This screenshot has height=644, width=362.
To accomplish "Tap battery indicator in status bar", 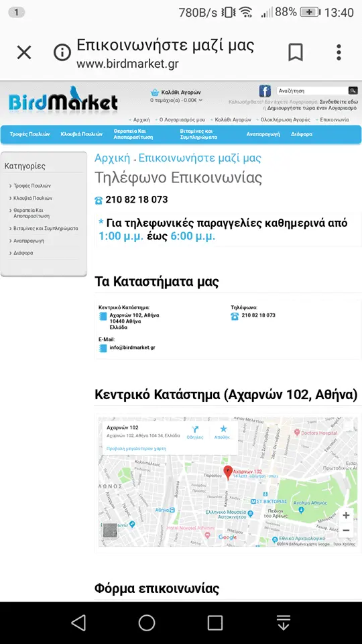I will 310,12.
